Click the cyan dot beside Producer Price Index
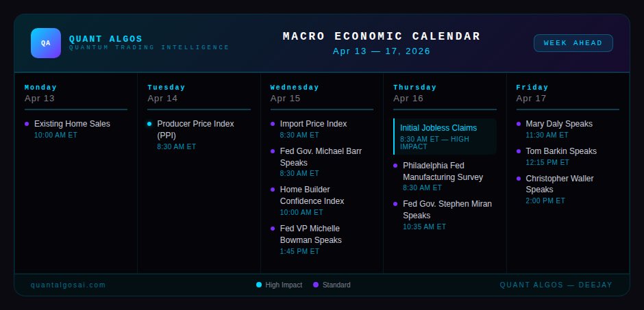This screenshot has height=310, width=644. 149,124
